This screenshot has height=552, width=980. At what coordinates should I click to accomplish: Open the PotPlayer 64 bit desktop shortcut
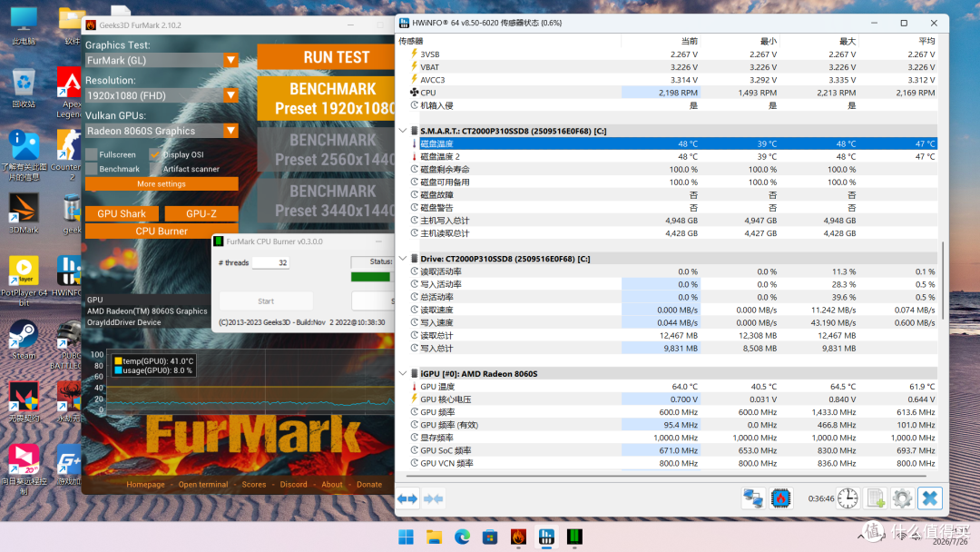(x=24, y=281)
